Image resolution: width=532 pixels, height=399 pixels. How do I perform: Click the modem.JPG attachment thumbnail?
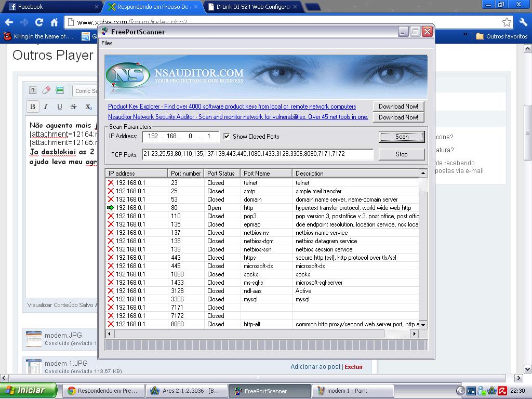(x=34, y=339)
